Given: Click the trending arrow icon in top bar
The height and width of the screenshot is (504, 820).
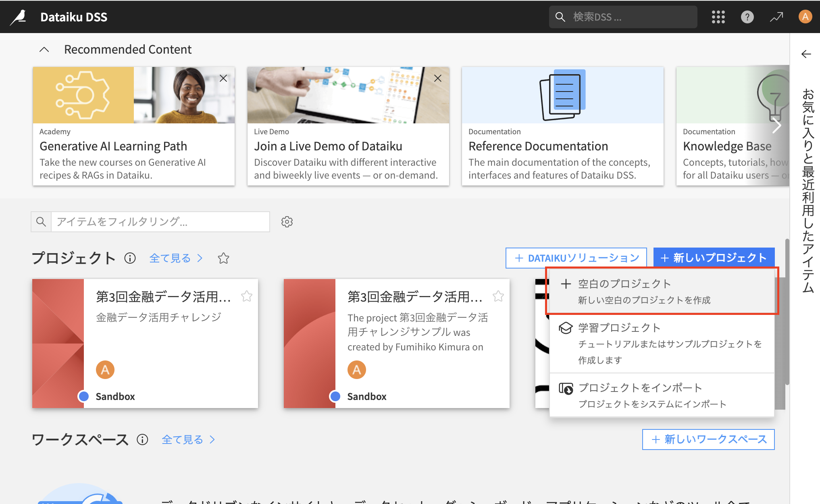Looking at the screenshot, I should click(776, 17).
